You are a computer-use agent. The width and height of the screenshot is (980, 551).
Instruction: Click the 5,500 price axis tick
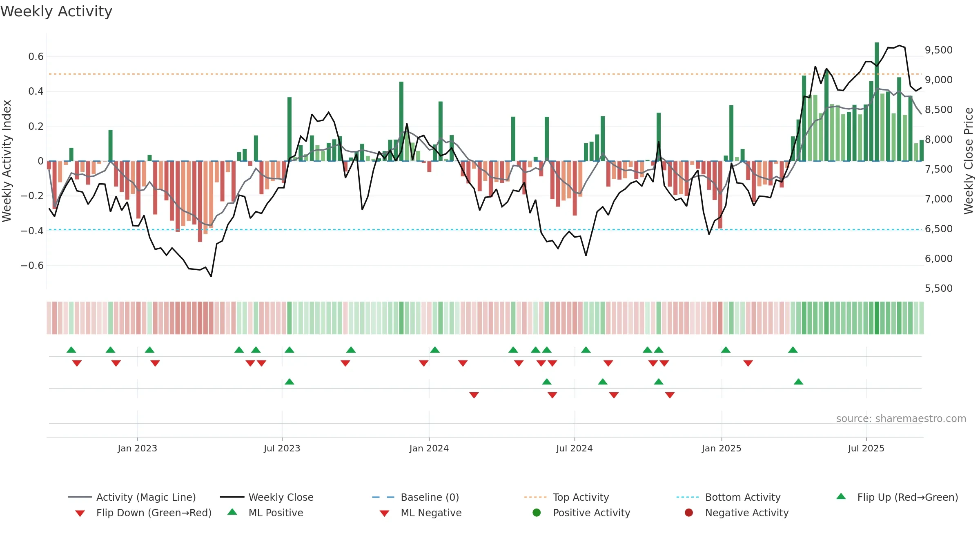pos(938,288)
